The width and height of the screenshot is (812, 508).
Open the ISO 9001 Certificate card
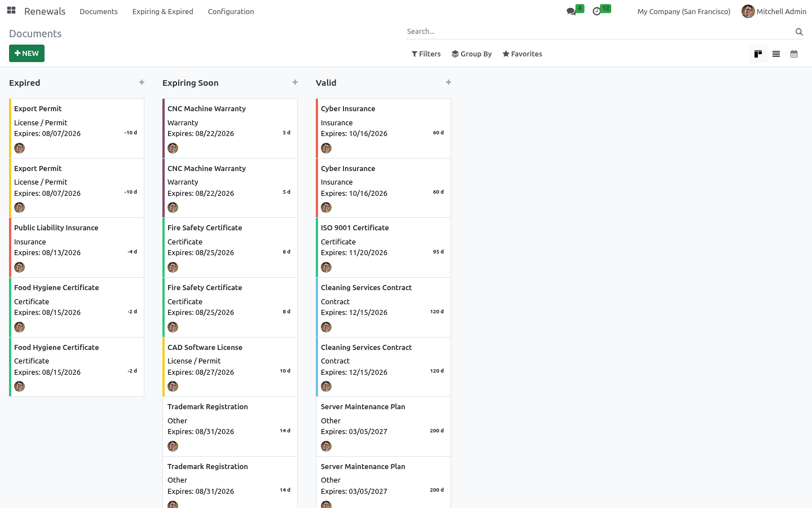(x=383, y=248)
